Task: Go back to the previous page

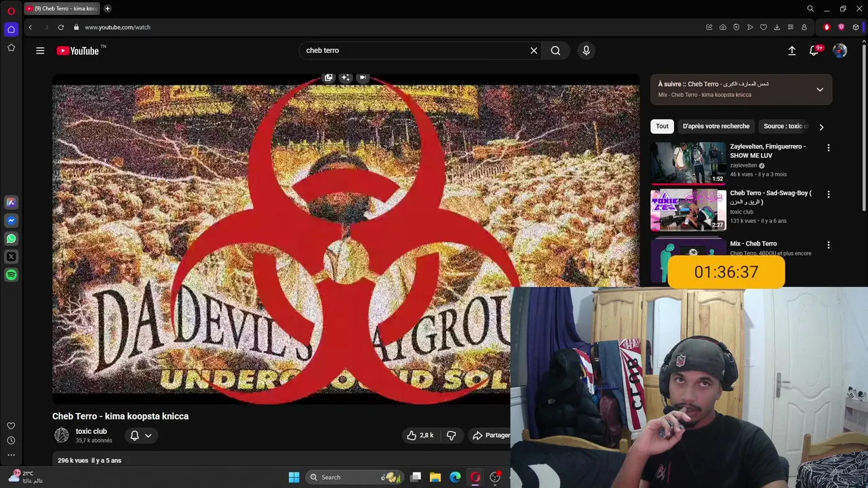Action: [x=30, y=27]
